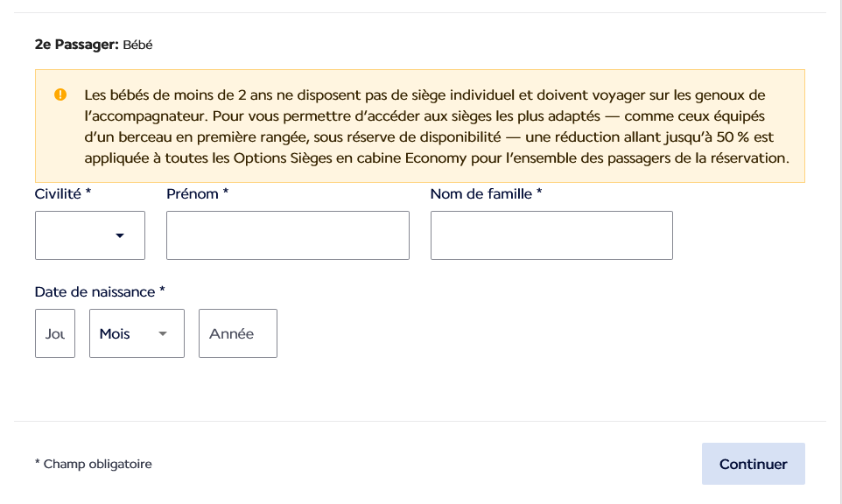
Task: Select the Année birth year field
Action: click(238, 333)
